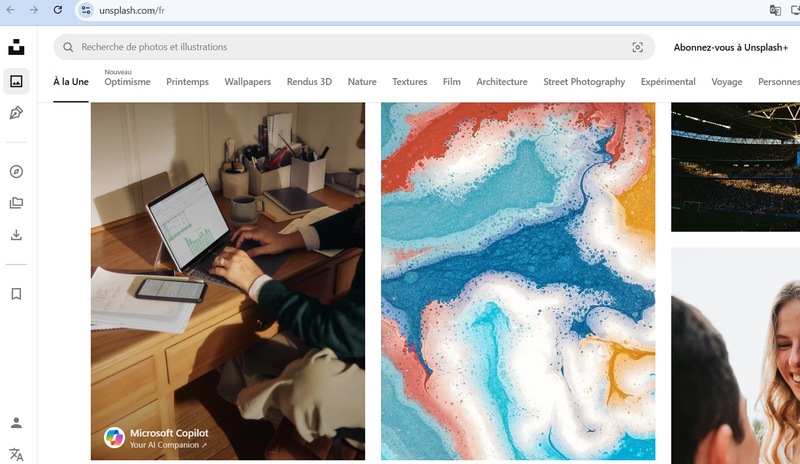Open the Explore compass icon in the sidebar
The width and height of the screenshot is (800, 464).
tap(16, 172)
